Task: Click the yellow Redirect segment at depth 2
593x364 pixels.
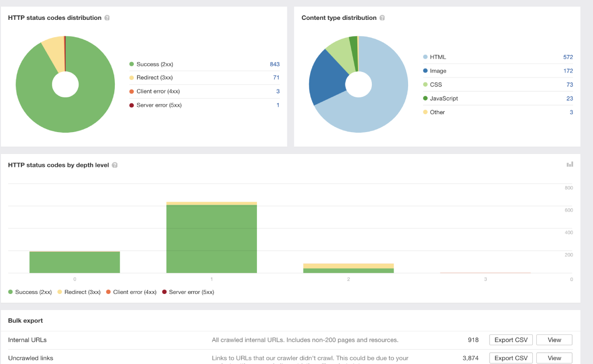Action: (348, 266)
